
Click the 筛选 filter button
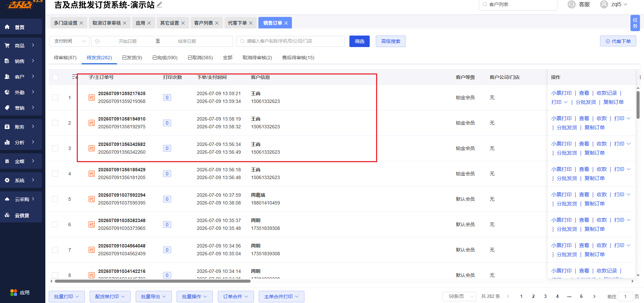[x=360, y=41]
